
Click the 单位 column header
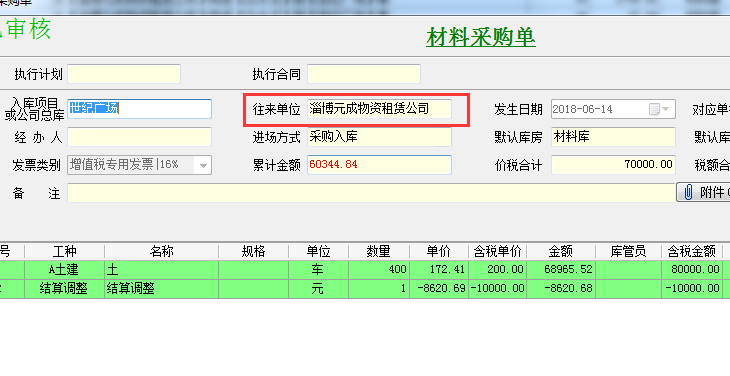[x=318, y=251]
